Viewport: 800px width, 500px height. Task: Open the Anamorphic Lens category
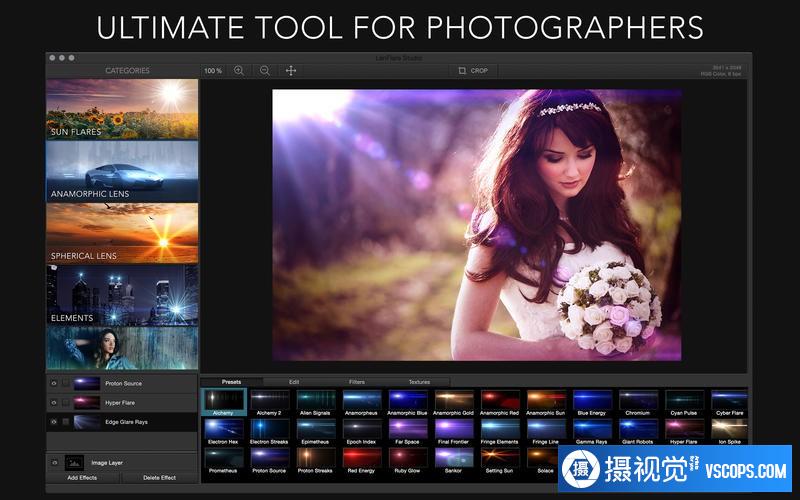[122, 171]
